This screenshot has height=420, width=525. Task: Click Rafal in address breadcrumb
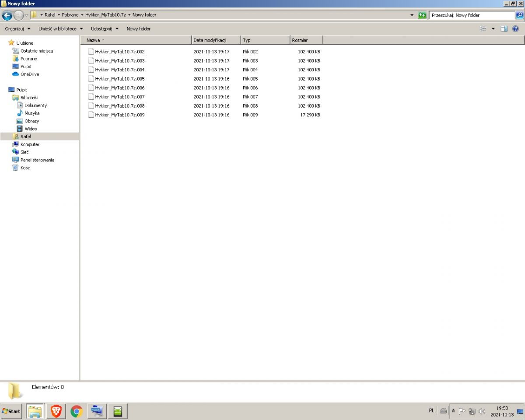[50, 15]
